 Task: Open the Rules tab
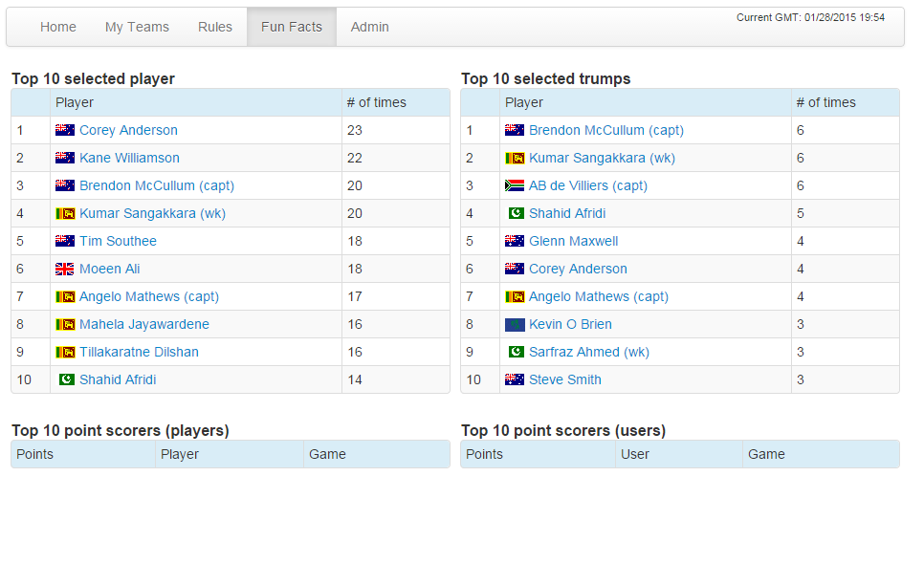(215, 27)
